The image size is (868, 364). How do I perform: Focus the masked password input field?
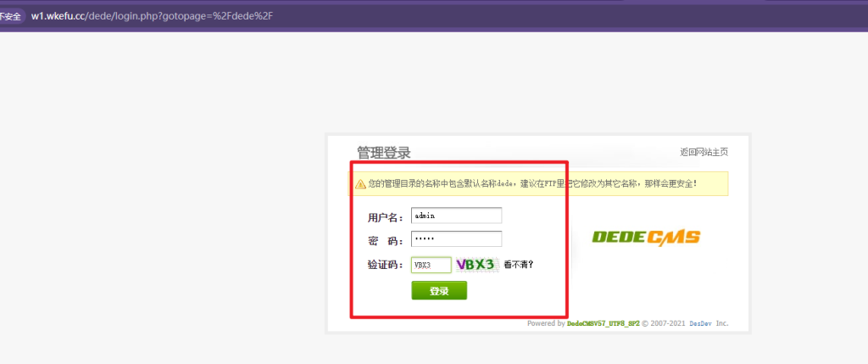(456, 239)
